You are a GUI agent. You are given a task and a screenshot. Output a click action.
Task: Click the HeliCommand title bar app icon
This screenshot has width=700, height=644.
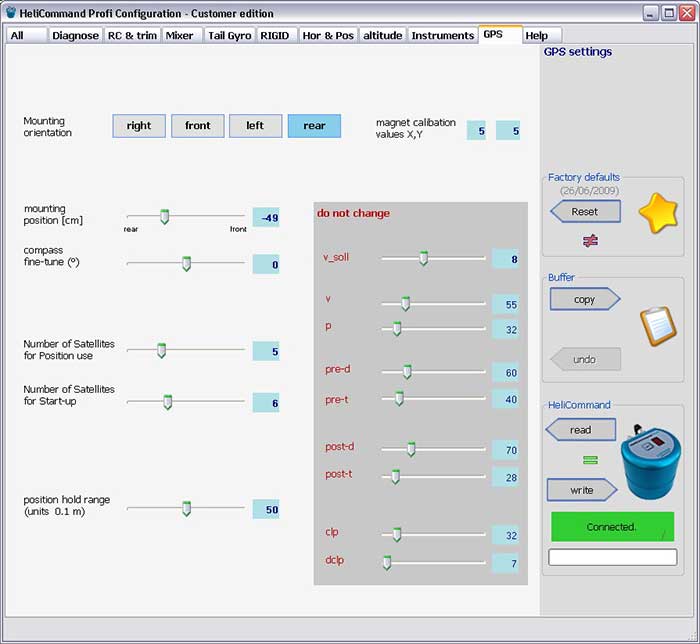11,13
